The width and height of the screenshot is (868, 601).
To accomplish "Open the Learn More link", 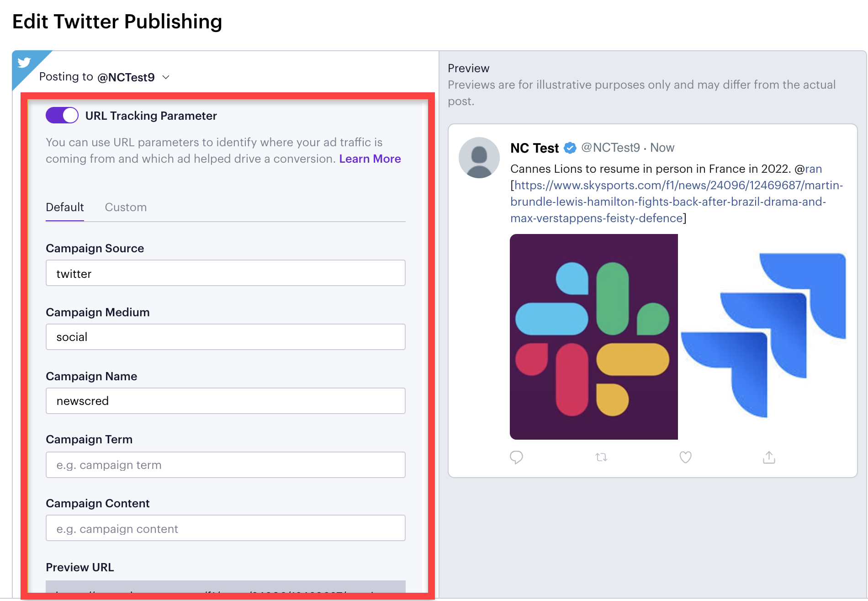I will pos(370,159).
